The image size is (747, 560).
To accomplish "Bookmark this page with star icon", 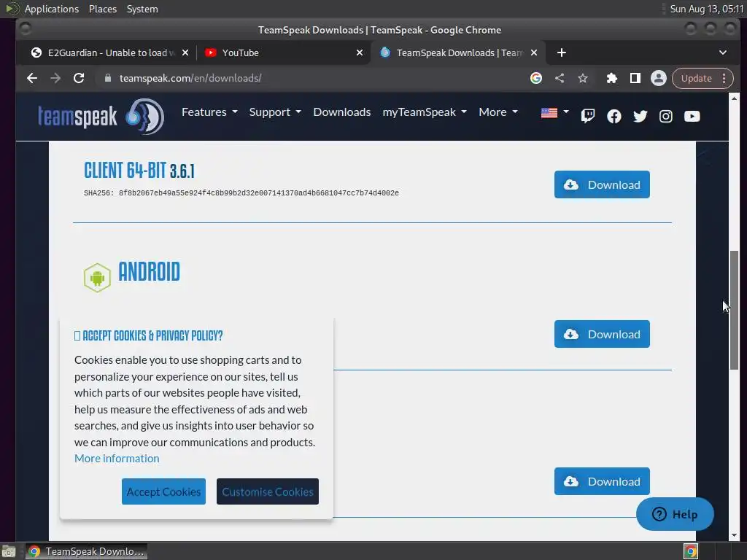I will coord(583,78).
